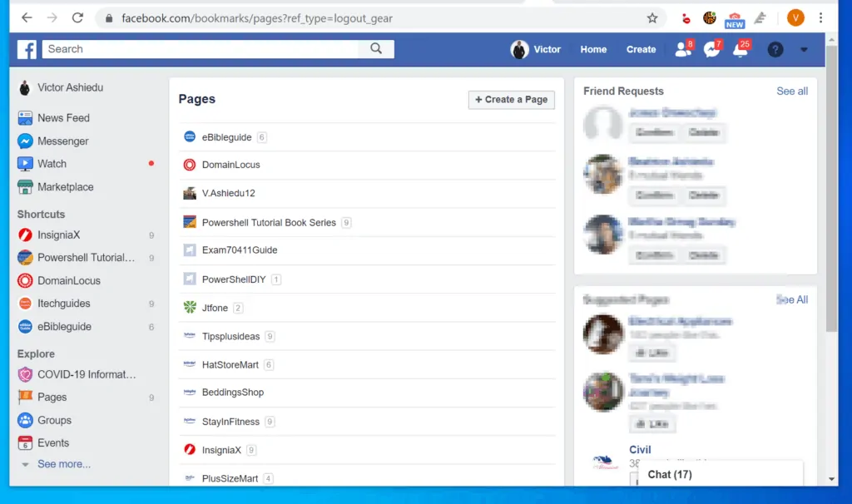Click Create in top navigation
Image resolution: width=852 pixels, height=504 pixels.
click(x=641, y=49)
